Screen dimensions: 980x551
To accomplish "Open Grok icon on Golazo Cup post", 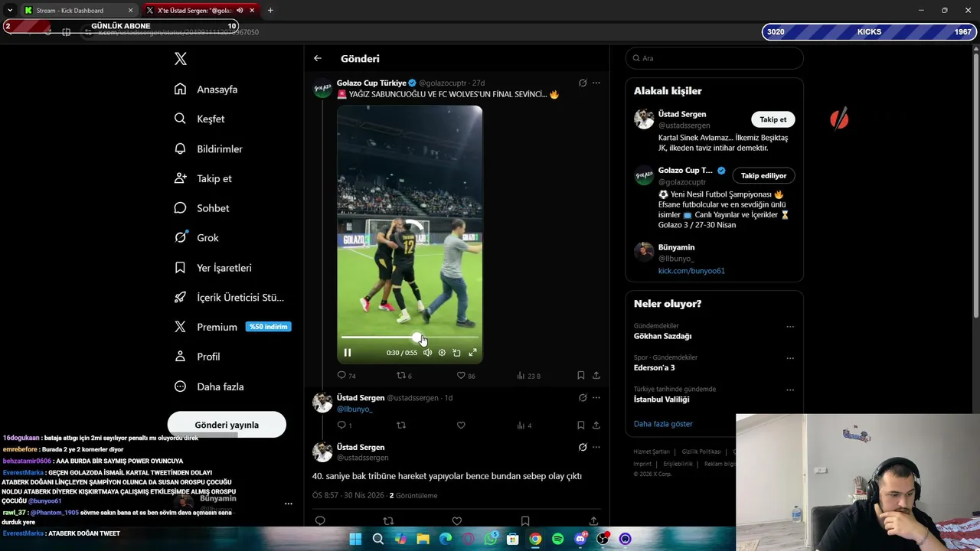I will (x=583, y=83).
